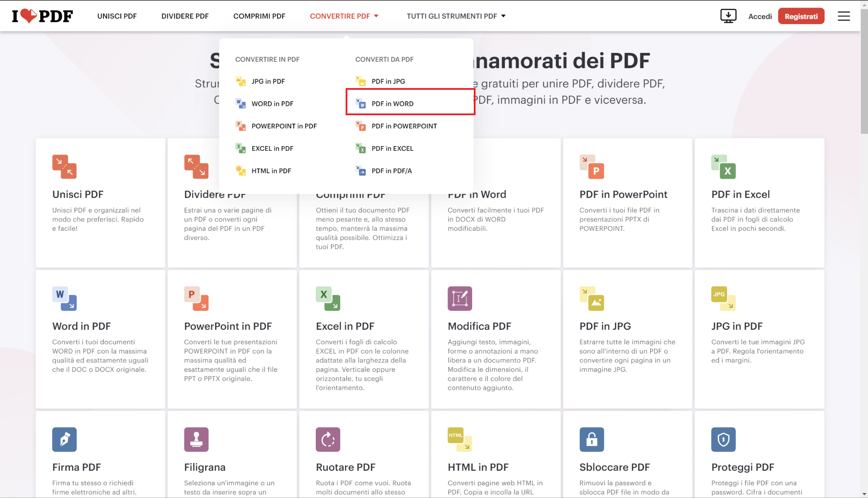The height and width of the screenshot is (498, 868).
Task: Click the Sbloccare PDF unlock icon
Action: [x=592, y=440]
